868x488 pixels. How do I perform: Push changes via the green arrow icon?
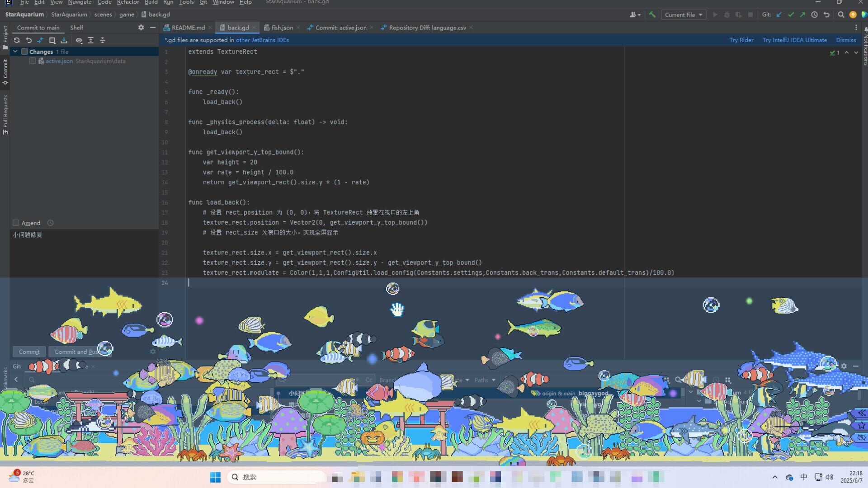[x=802, y=14]
